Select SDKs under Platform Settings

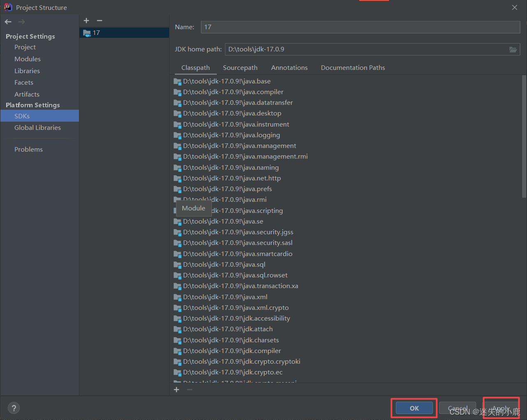pyautogui.click(x=39, y=116)
